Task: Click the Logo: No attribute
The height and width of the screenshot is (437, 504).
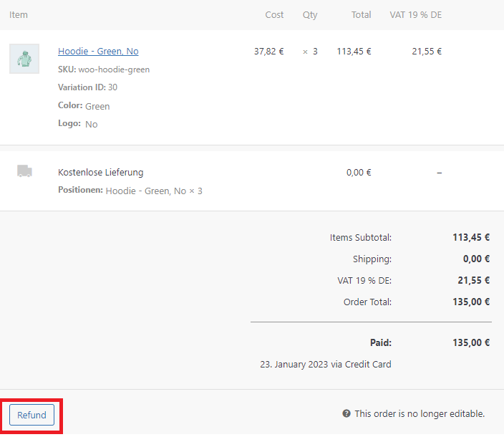Action: pos(77,124)
